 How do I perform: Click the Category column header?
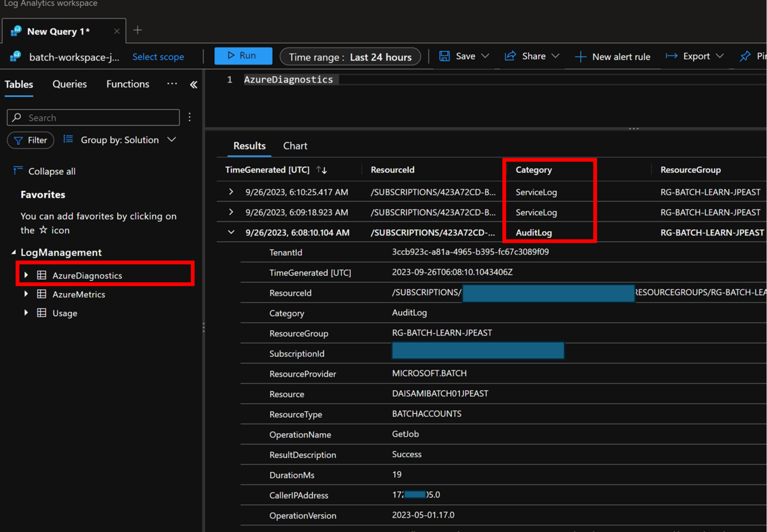(534, 170)
